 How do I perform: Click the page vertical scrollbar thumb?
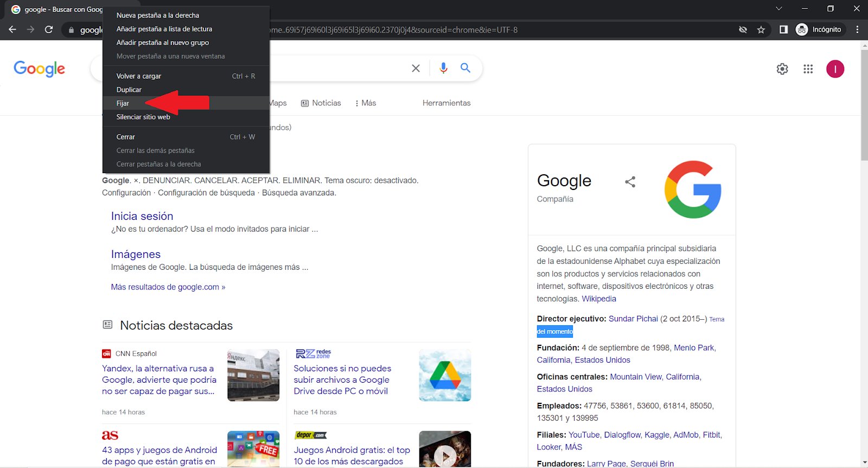click(864, 104)
